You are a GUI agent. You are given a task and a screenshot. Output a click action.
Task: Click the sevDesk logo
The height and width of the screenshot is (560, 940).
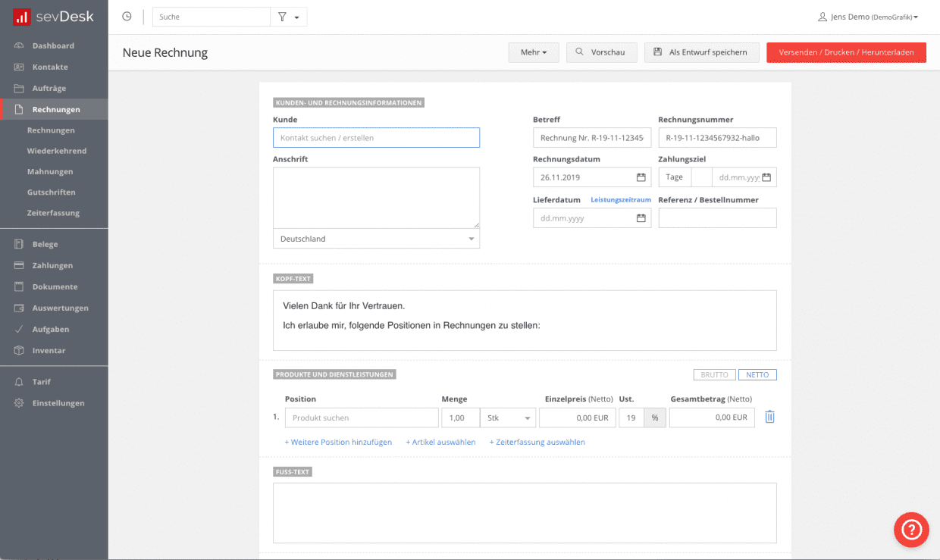click(53, 16)
